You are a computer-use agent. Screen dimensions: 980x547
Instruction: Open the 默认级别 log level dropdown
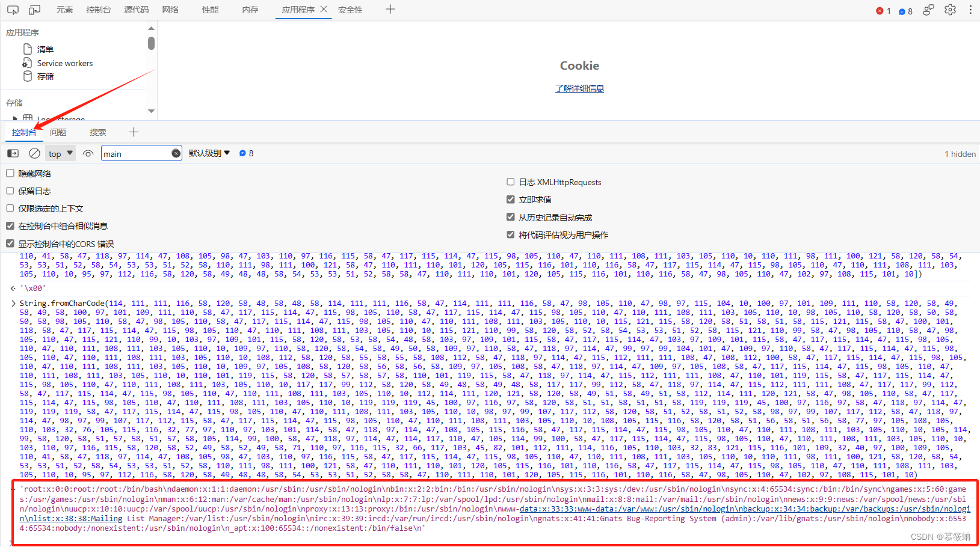[209, 153]
